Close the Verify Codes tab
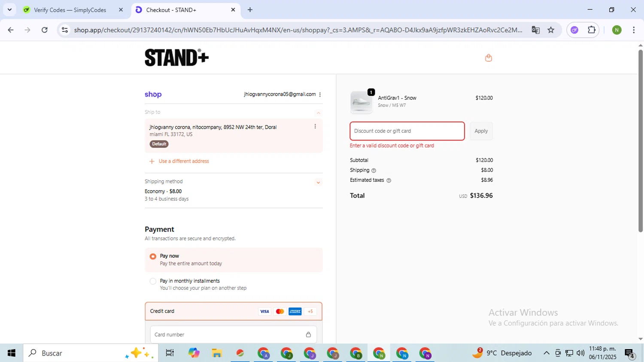The width and height of the screenshot is (644, 362). 121,10
